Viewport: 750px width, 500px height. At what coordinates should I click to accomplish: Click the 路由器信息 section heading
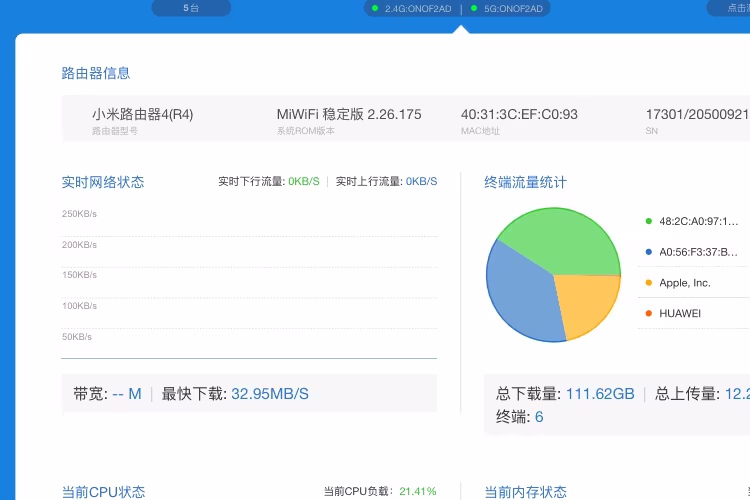96,73
